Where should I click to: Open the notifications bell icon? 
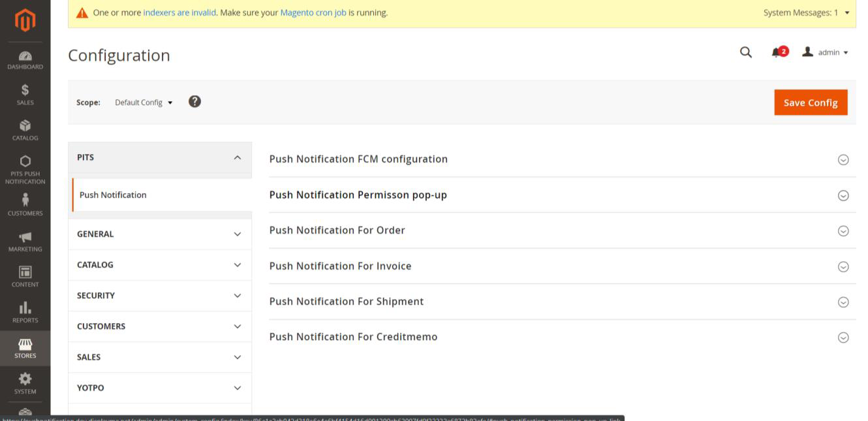click(779, 52)
